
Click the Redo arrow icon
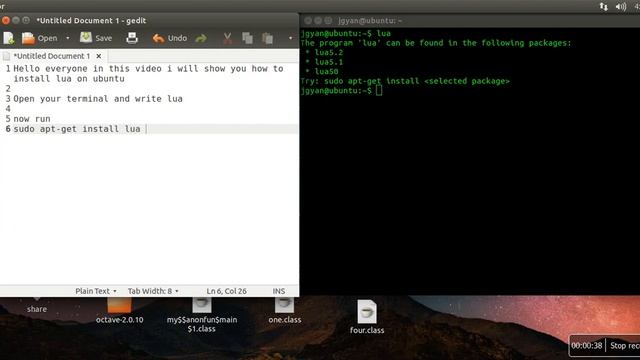[x=201, y=38]
